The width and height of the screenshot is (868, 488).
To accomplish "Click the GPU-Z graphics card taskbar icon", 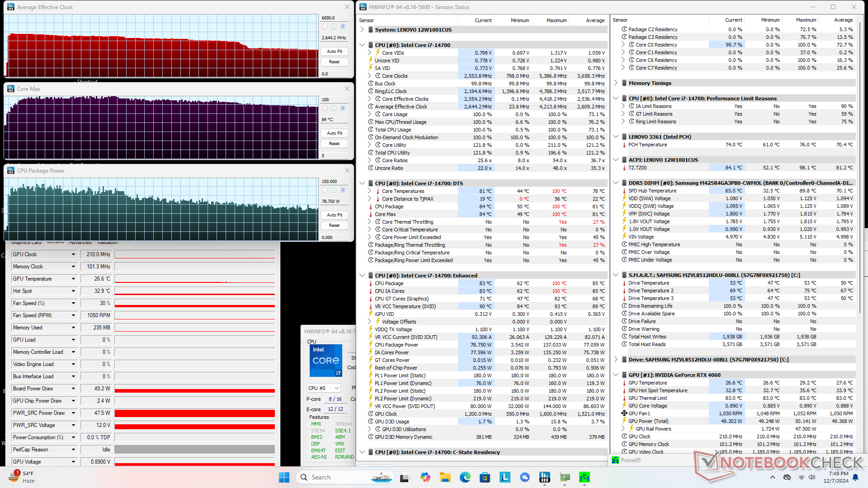I will pyautogui.click(x=565, y=477).
